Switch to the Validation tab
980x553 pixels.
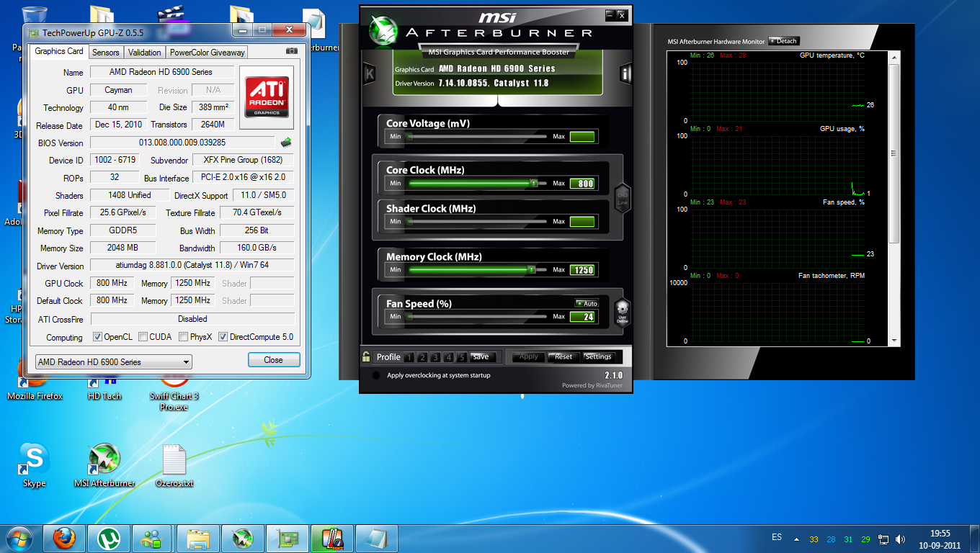(145, 52)
